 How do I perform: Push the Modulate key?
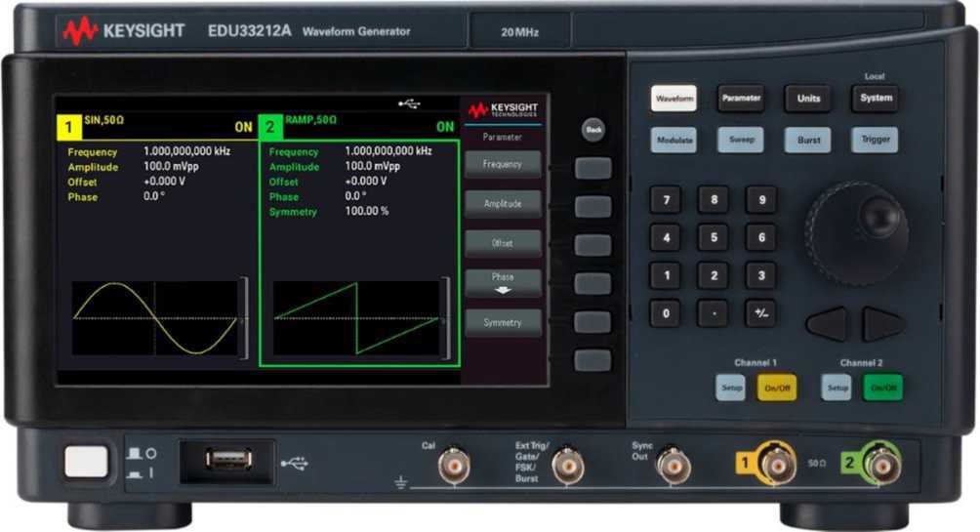click(674, 140)
